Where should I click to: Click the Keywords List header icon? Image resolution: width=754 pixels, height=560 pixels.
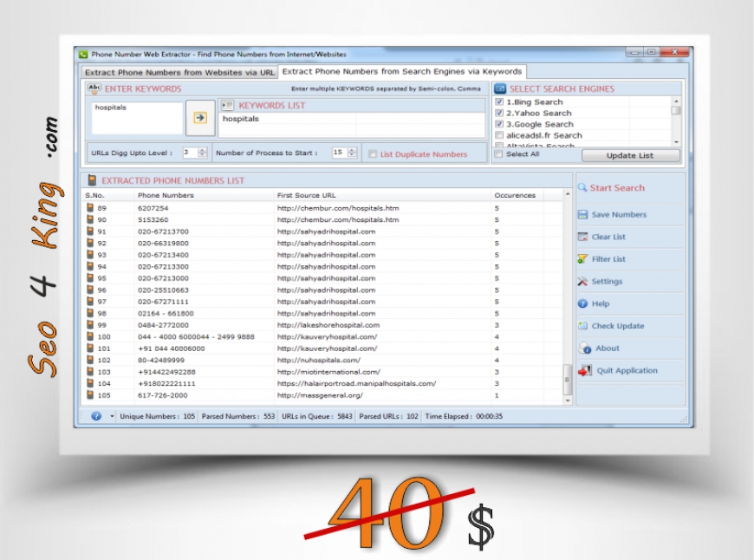[x=227, y=106]
